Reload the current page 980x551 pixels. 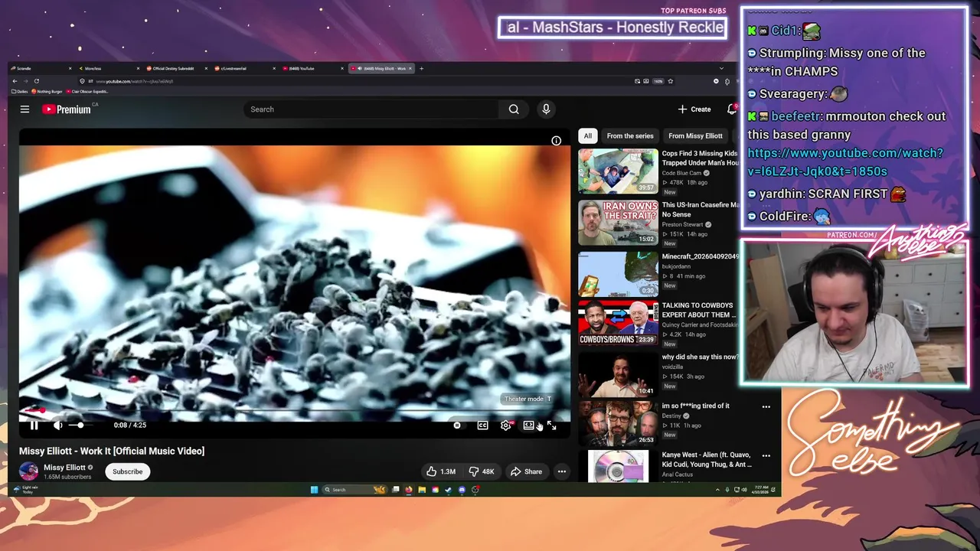click(36, 81)
